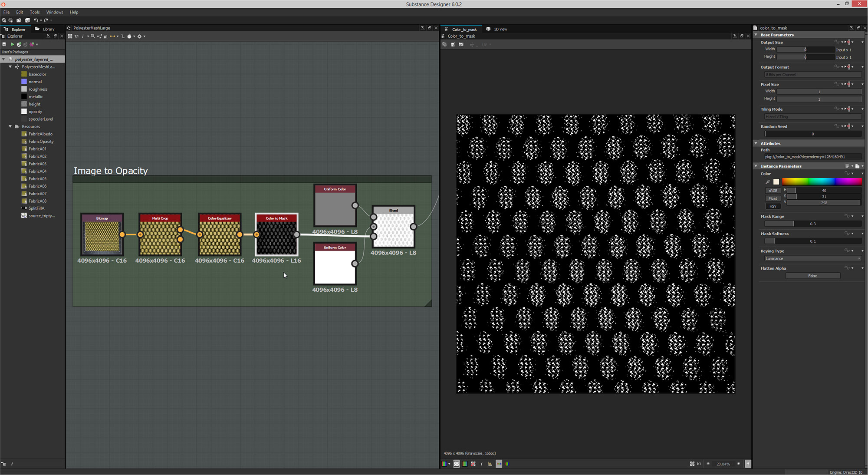
Task: Expand the Instance Parameters section
Action: (x=756, y=166)
